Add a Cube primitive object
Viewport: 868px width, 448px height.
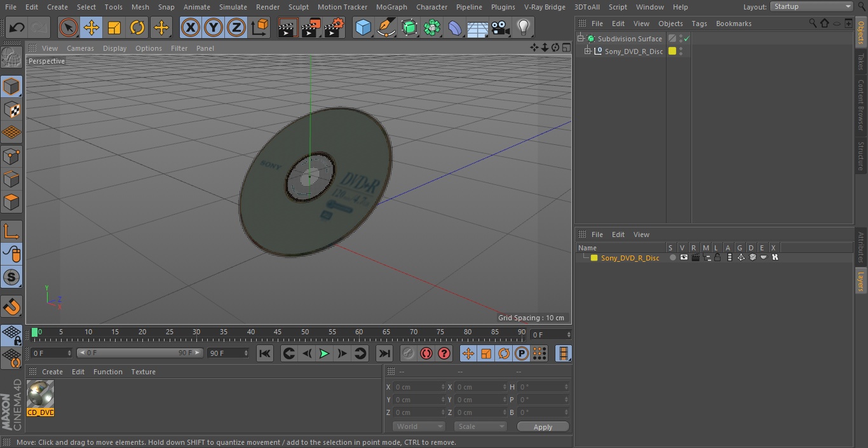click(x=363, y=27)
